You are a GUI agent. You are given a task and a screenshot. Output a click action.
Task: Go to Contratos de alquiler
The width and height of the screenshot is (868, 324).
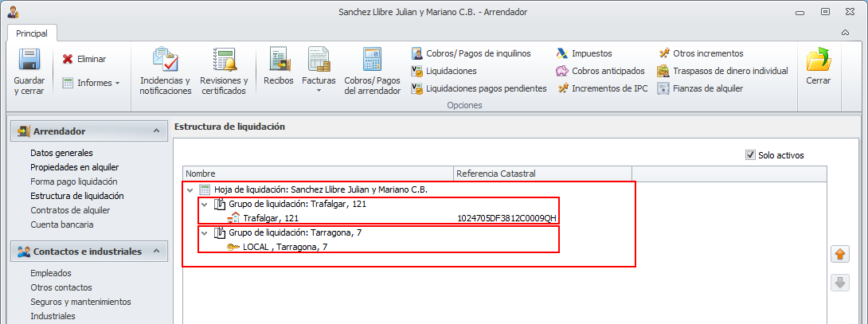[x=70, y=210]
